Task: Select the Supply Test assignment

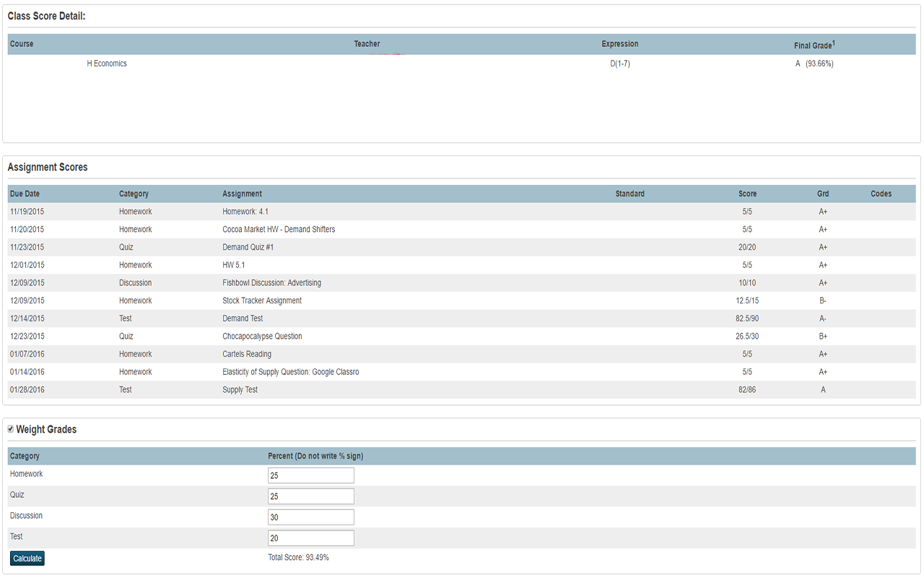Action: (x=240, y=390)
